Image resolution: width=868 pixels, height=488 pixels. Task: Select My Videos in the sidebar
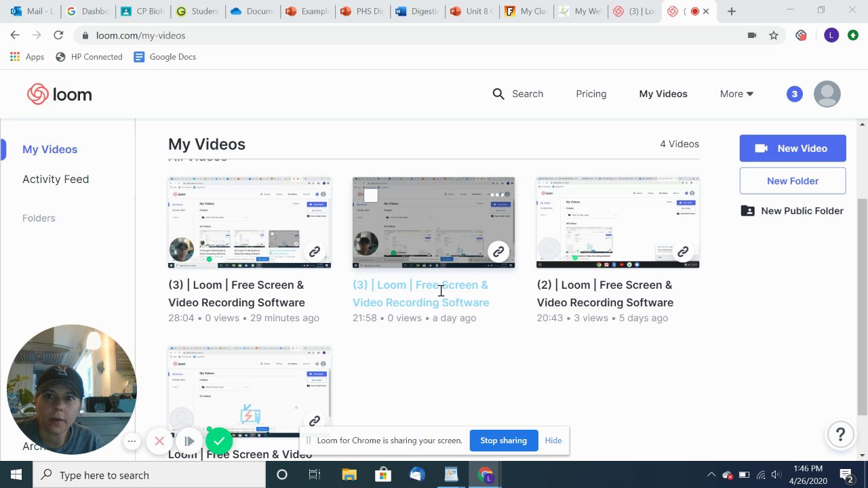pyautogui.click(x=50, y=150)
